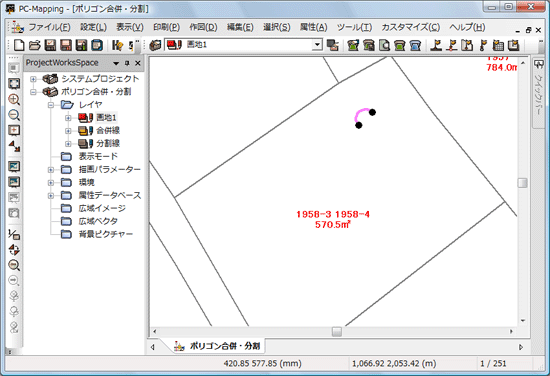Image resolution: width=550 pixels, height=376 pixels.
Task: Click the 画地1 layer icon in combo box
Action: pos(174,45)
